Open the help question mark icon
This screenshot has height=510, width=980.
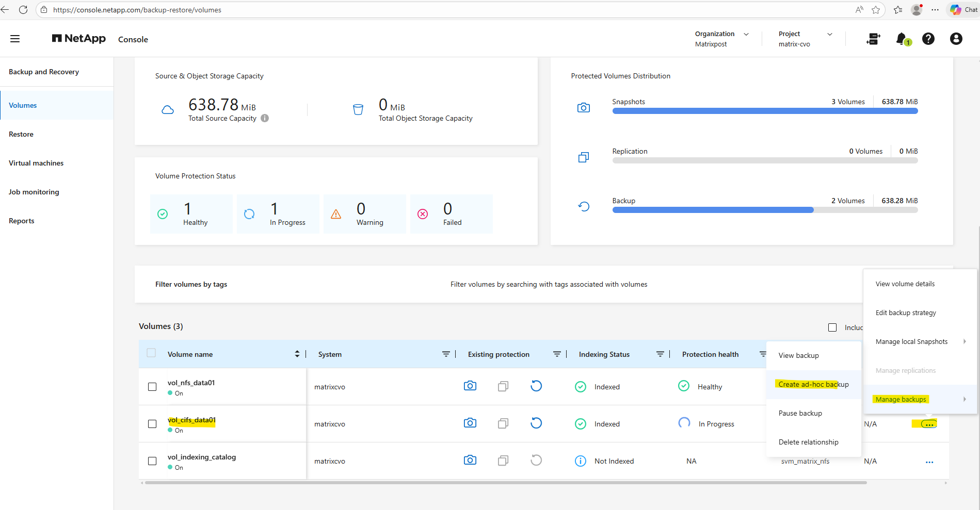[928, 39]
